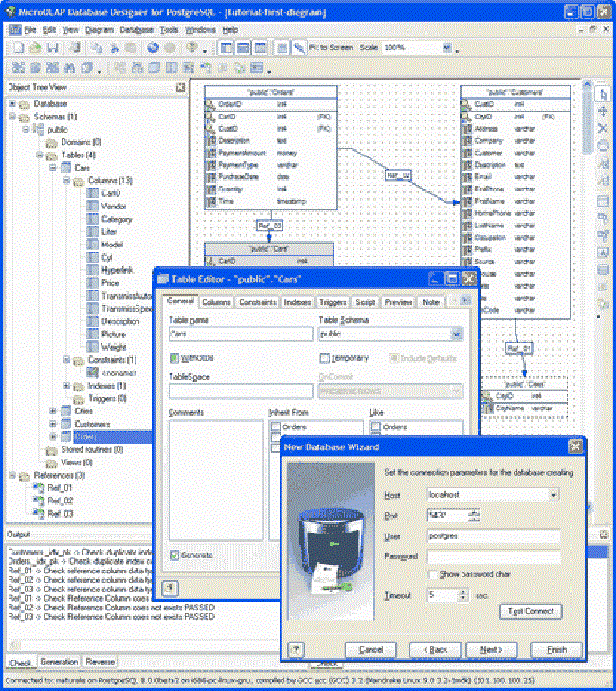Click the help icon in New Database Wizard
Screen dimensions: 616x691
point(296,648)
